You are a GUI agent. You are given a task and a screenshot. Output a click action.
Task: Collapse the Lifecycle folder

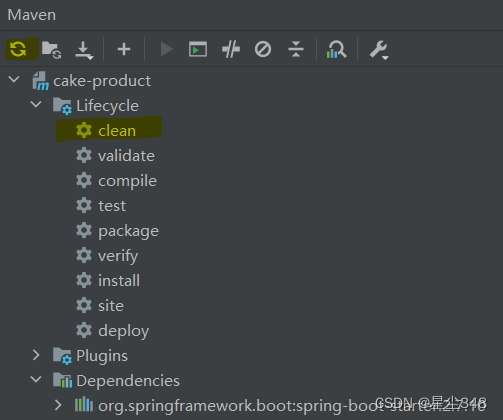coord(36,104)
